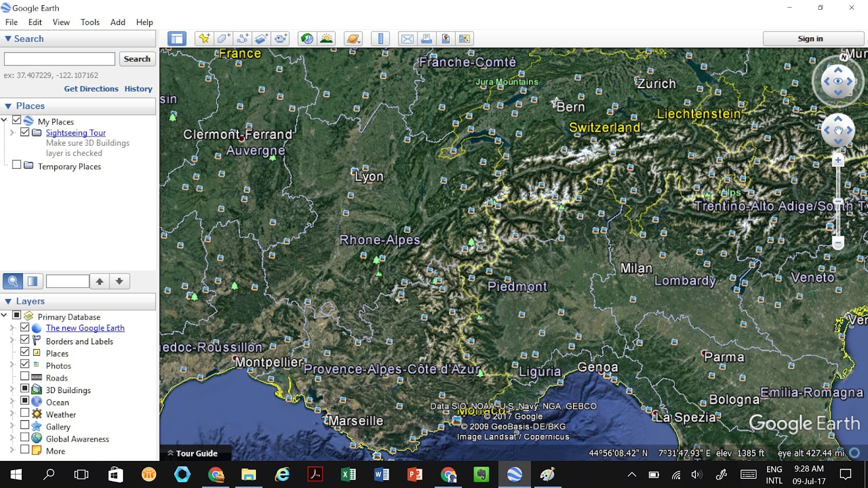This screenshot has width=868, height=488.
Task: Uncheck Sightseeing Tour checkbox
Action: 25,132
